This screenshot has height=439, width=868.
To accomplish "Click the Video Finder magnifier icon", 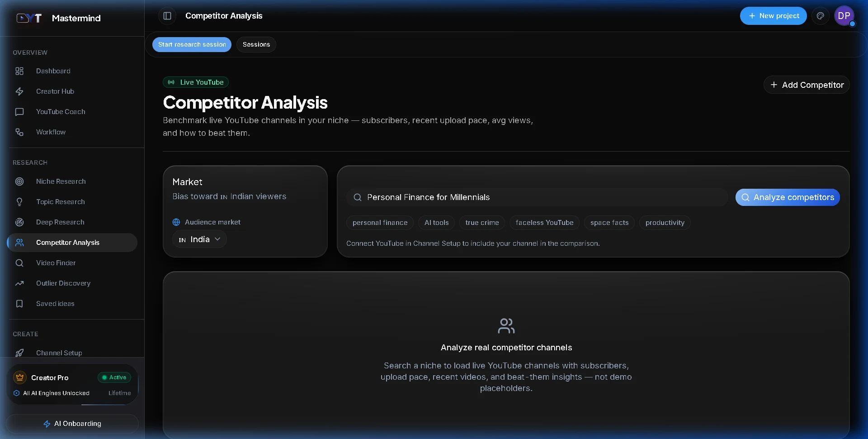I will pos(19,263).
